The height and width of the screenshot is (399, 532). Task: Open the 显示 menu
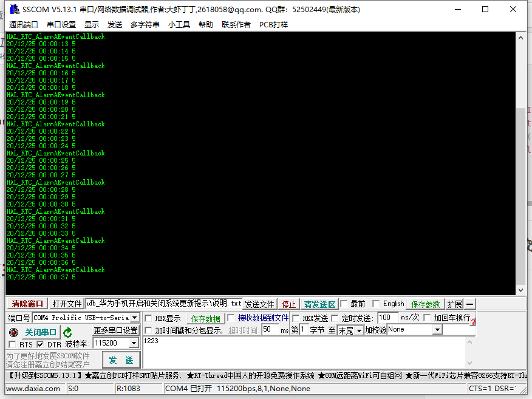point(92,25)
